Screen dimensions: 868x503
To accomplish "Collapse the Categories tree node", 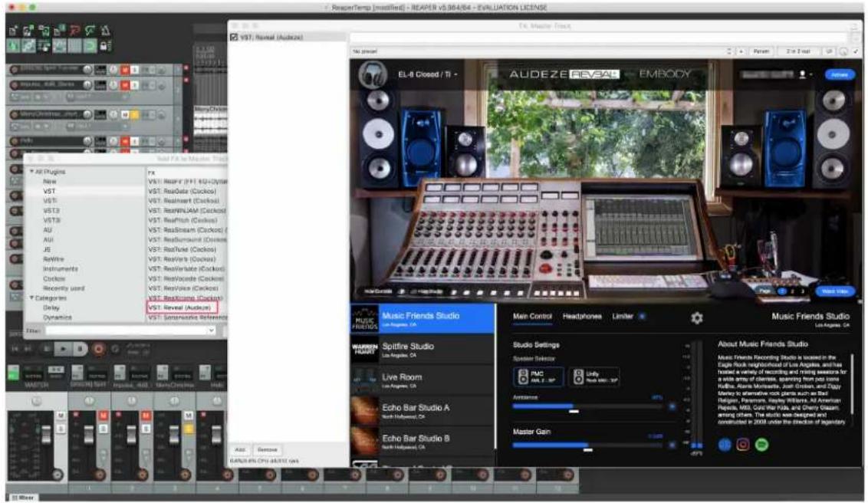I will coord(31,298).
